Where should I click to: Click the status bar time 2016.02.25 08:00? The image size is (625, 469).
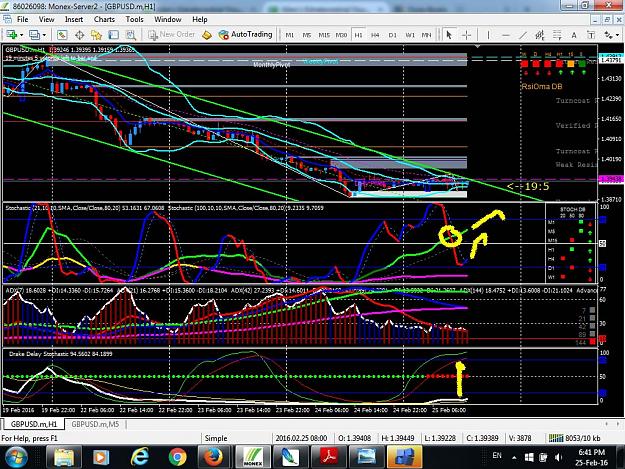point(301,438)
